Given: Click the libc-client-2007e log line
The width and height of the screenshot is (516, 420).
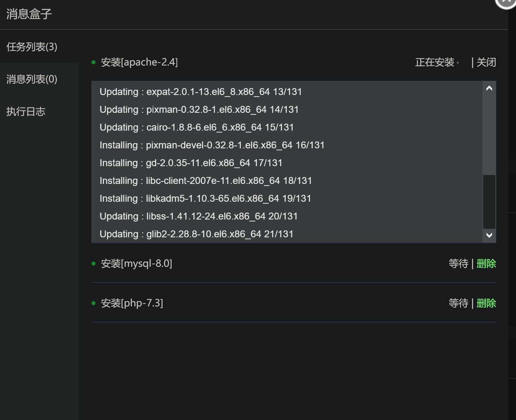Looking at the screenshot, I should [x=206, y=181].
